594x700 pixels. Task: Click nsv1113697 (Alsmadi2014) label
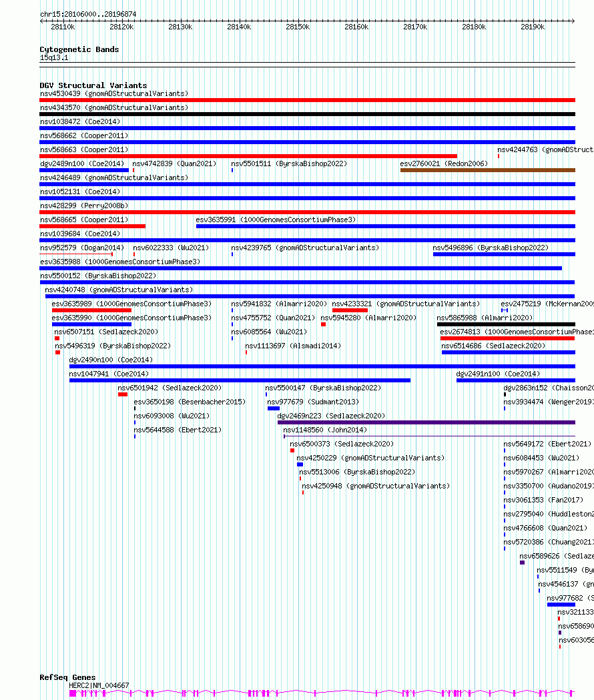[x=293, y=346]
